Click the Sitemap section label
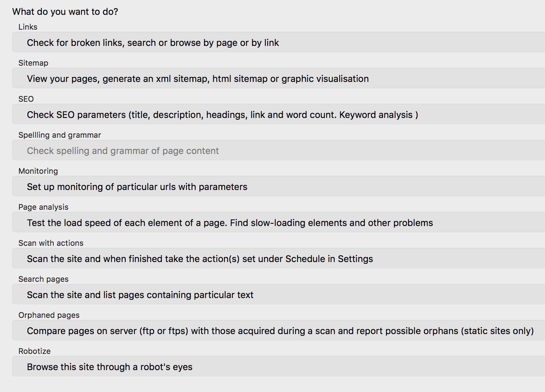The image size is (545, 392). click(33, 63)
